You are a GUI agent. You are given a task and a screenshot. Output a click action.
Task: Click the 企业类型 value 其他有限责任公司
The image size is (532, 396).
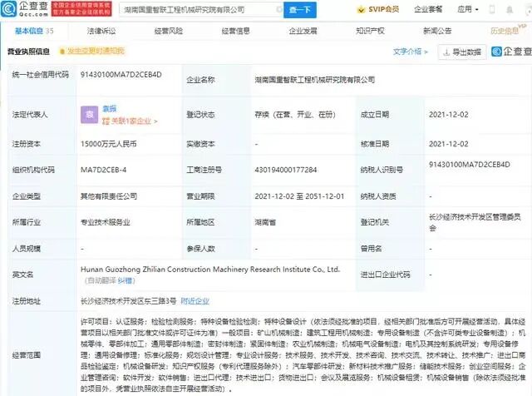coord(109,196)
